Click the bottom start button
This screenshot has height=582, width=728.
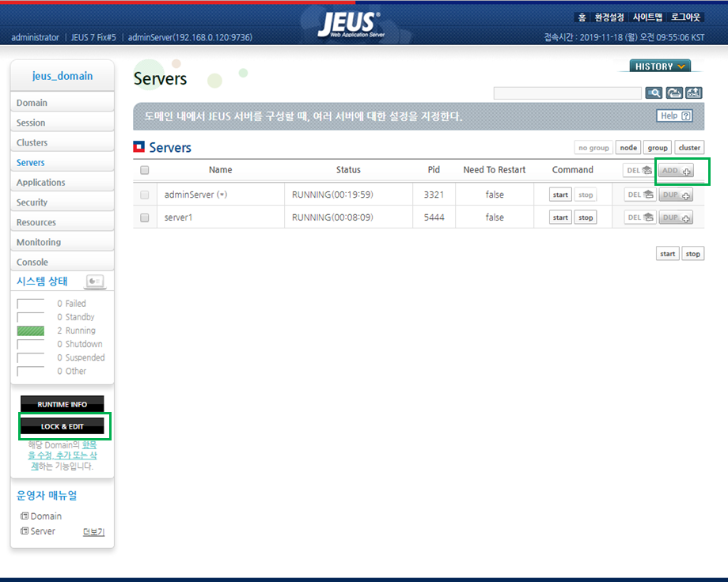pyautogui.click(x=668, y=254)
